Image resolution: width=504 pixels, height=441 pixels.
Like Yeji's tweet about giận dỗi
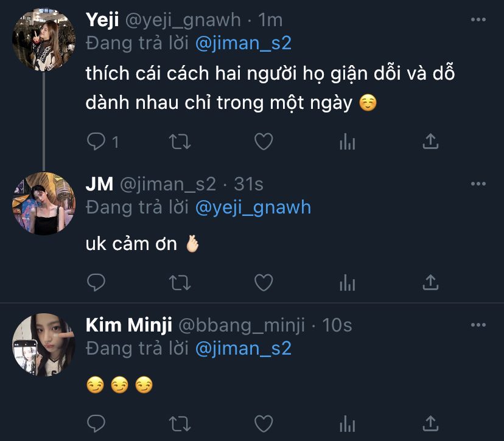point(263,142)
